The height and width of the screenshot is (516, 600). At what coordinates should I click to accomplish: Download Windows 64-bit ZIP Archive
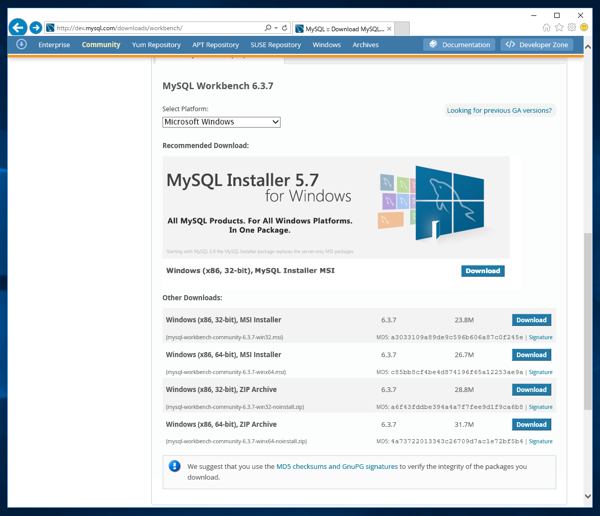point(531,425)
